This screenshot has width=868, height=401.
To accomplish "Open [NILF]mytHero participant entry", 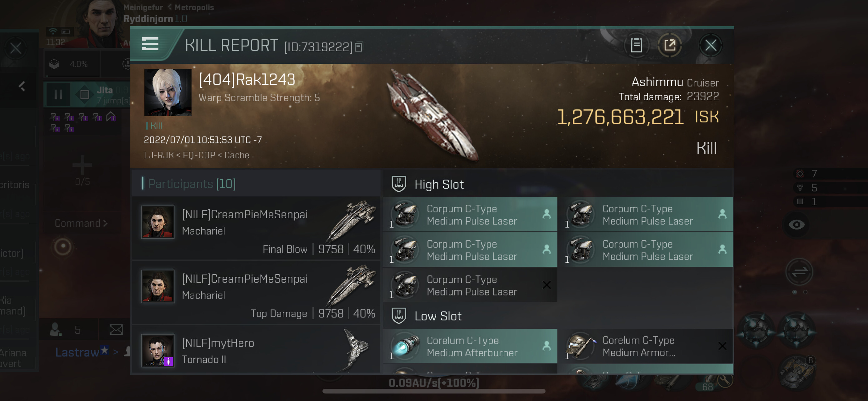I will pos(257,350).
